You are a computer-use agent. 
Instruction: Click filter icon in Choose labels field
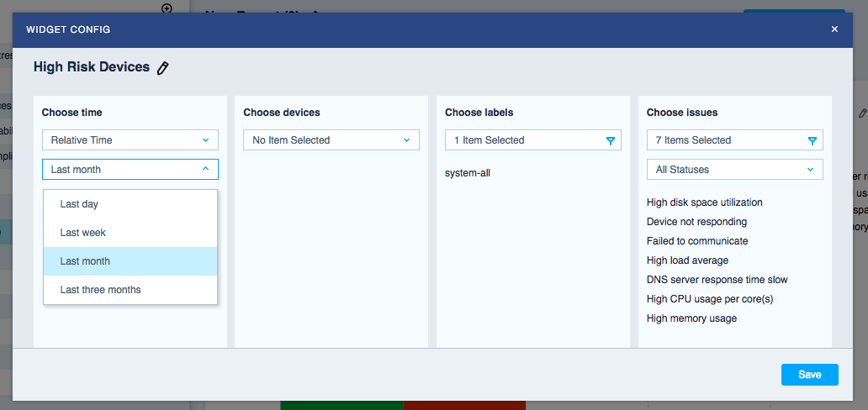pyautogui.click(x=611, y=141)
